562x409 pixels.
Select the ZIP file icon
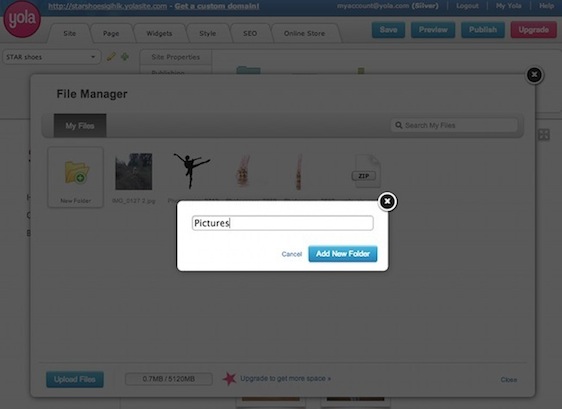click(x=365, y=171)
